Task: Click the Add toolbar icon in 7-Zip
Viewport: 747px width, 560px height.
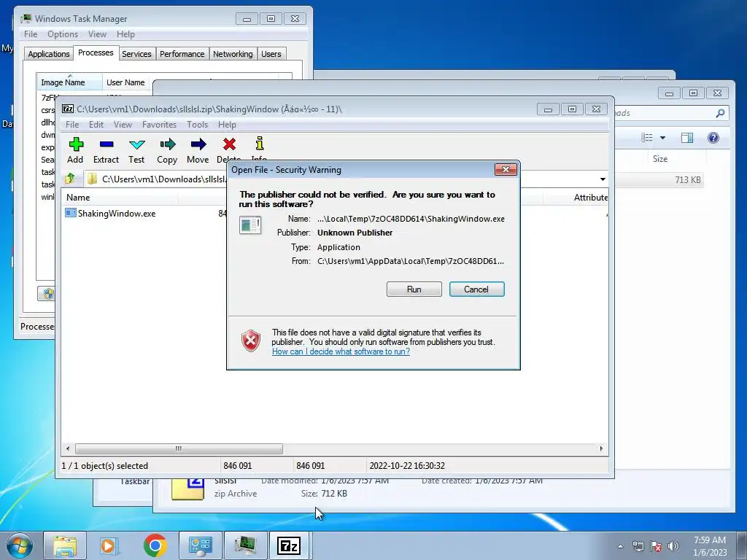Action: (76, 144)
